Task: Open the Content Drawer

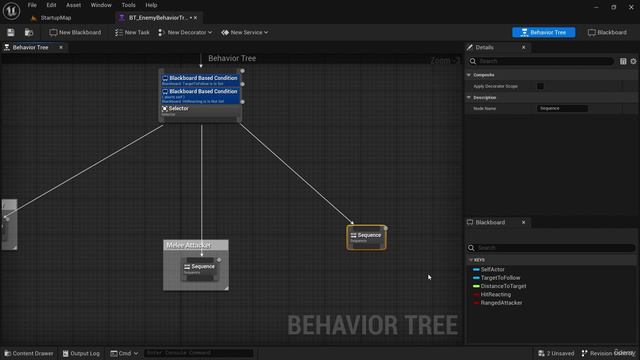Action: pos(29,353)
